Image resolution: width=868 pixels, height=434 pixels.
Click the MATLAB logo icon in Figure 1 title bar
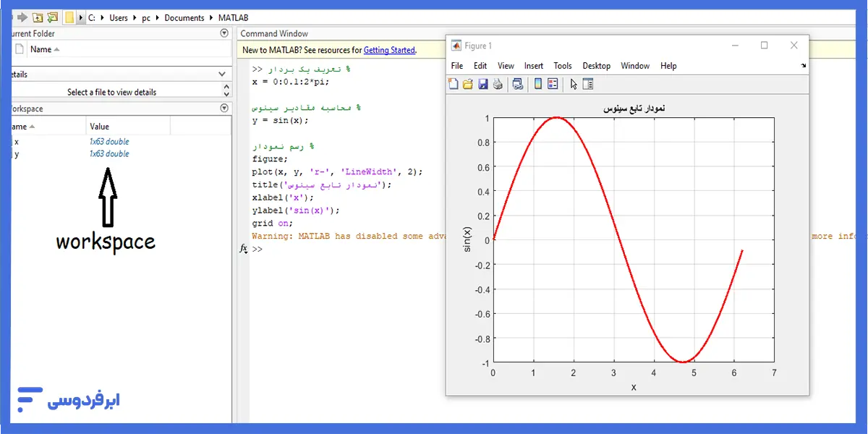456,46
